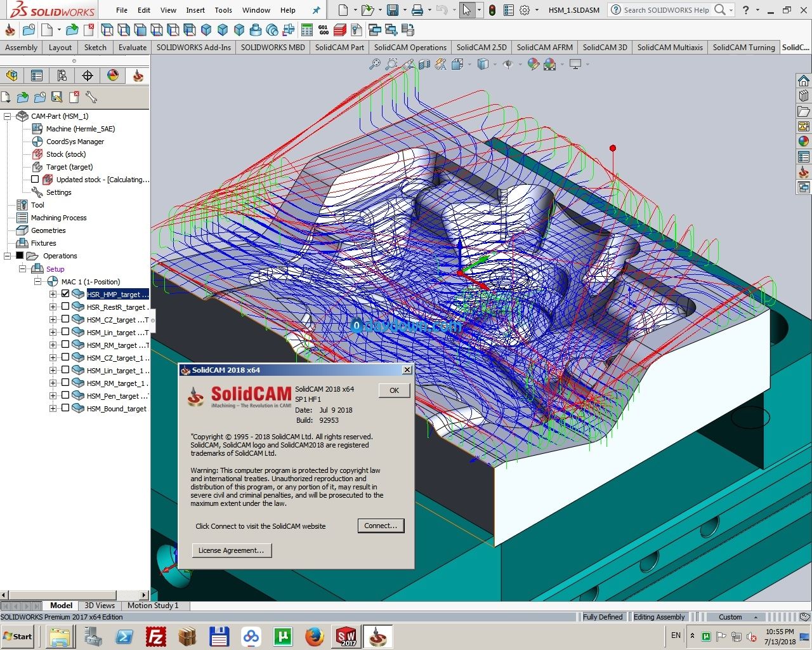The height and width of the screenshot is (650, 812).
Task: Click the License Agreement button
Action: 231,550
